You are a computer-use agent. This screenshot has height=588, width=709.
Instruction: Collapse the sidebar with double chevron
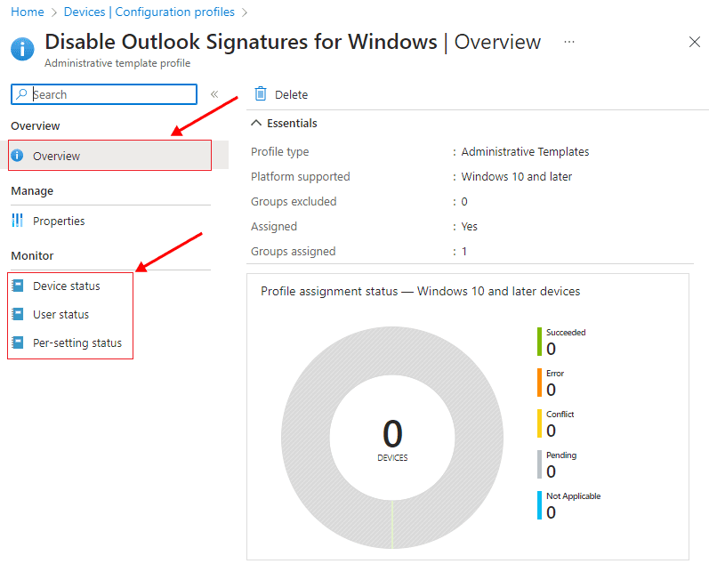(214, 94)
